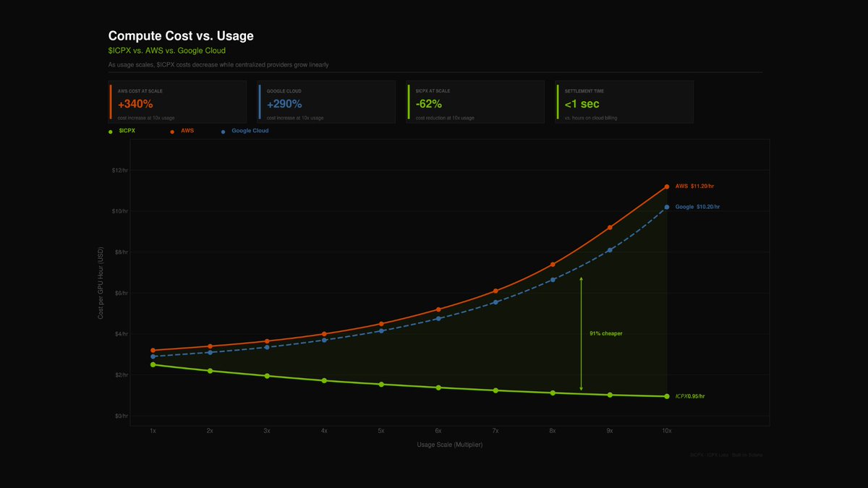Select the Google Cloud data point at 1x
Screen dimensions: 868x488
(153, 356)
